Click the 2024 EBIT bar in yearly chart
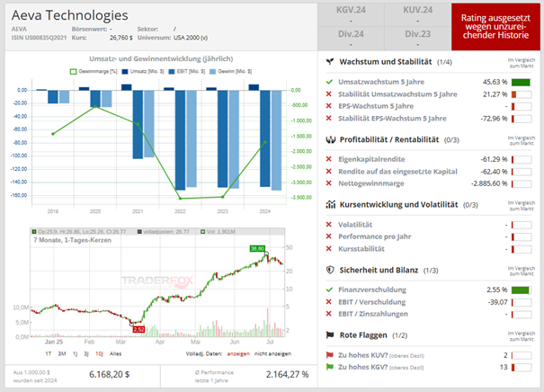Viewport: 544px width, 392px height. (265, 138)
